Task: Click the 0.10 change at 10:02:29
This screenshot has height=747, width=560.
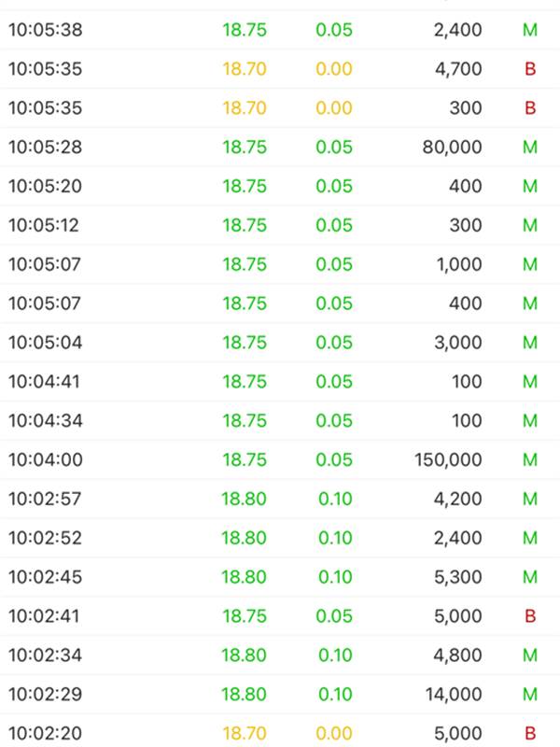Action: [335, 694]
